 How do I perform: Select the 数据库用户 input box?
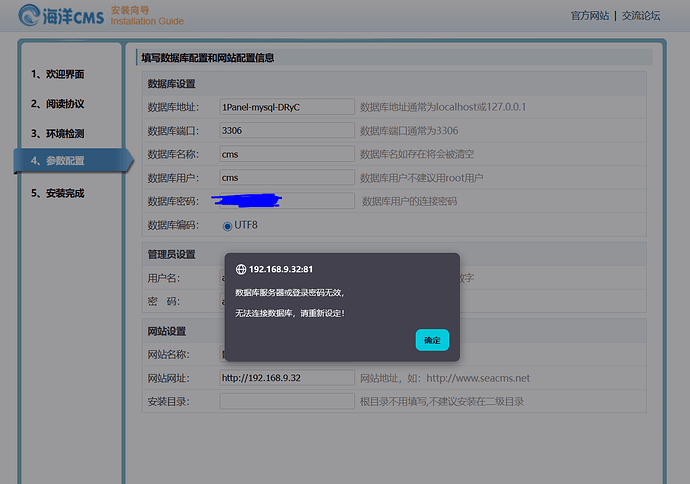pos(287,178)
